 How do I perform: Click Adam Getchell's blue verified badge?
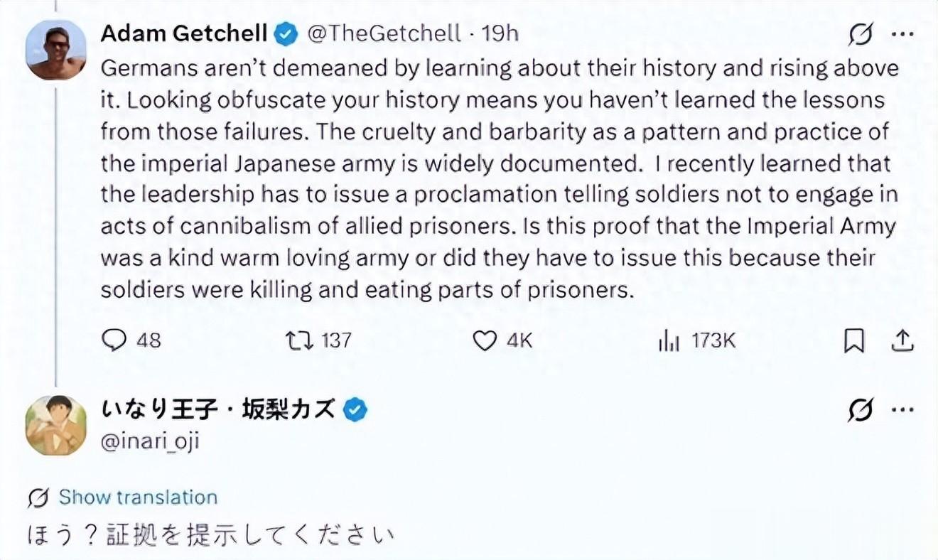coord(286,33)
